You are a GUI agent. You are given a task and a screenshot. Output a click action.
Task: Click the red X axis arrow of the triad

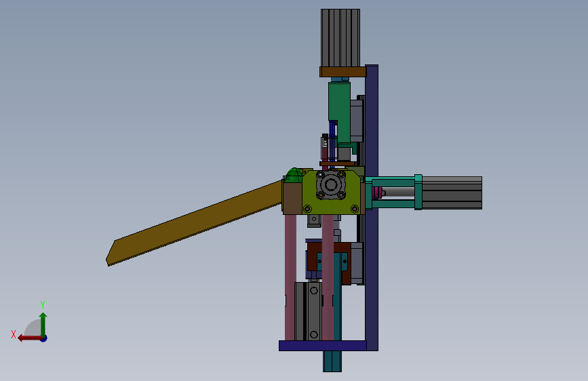[29, 338]
